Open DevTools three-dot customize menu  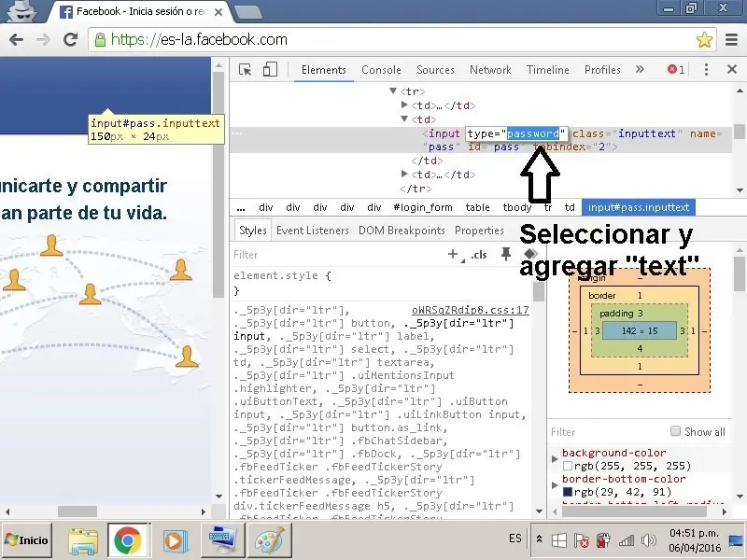pyautogui.click(x=706, y=69)
